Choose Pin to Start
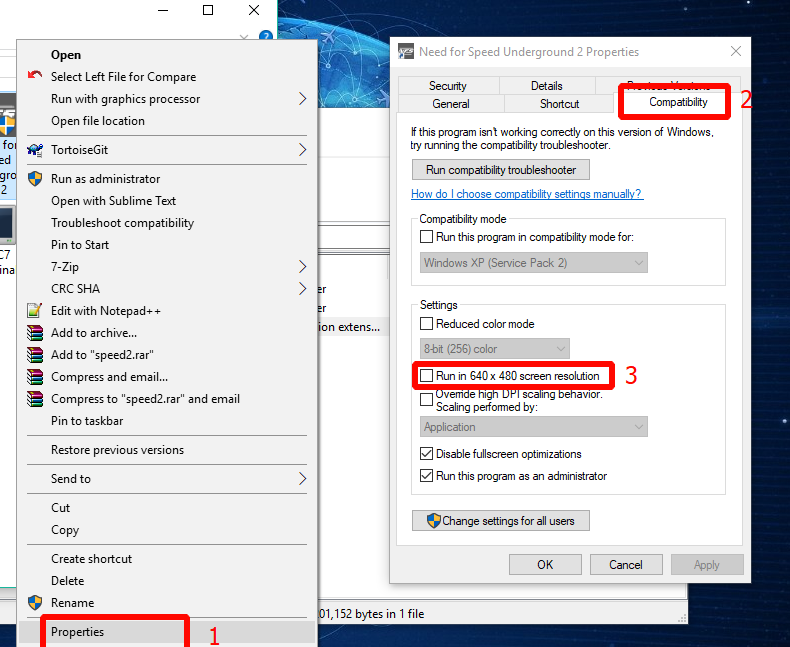The width and height of the screenshot is (790, 647). coord(167,245)
